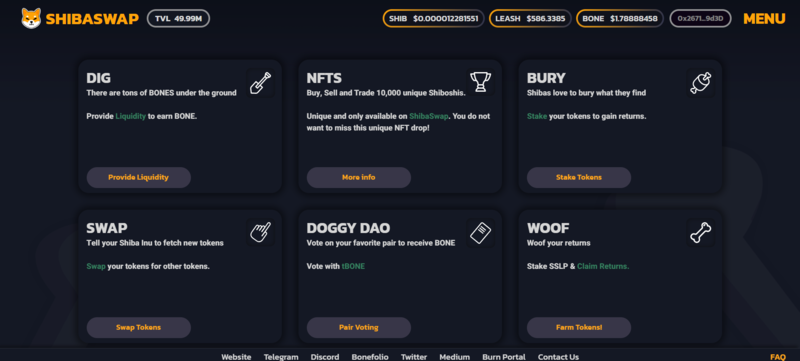The image size is (800, 361).
Task: Follow the green Liquidity link in DIG
Action: tap(131, 116)
